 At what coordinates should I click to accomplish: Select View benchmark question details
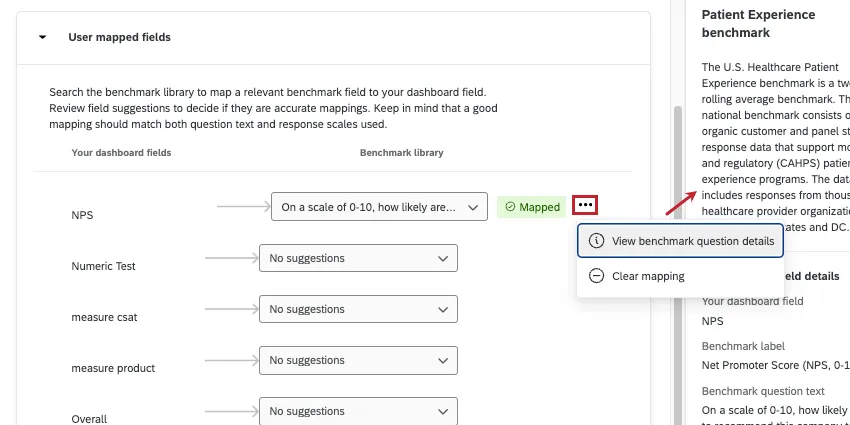point(692,241)
